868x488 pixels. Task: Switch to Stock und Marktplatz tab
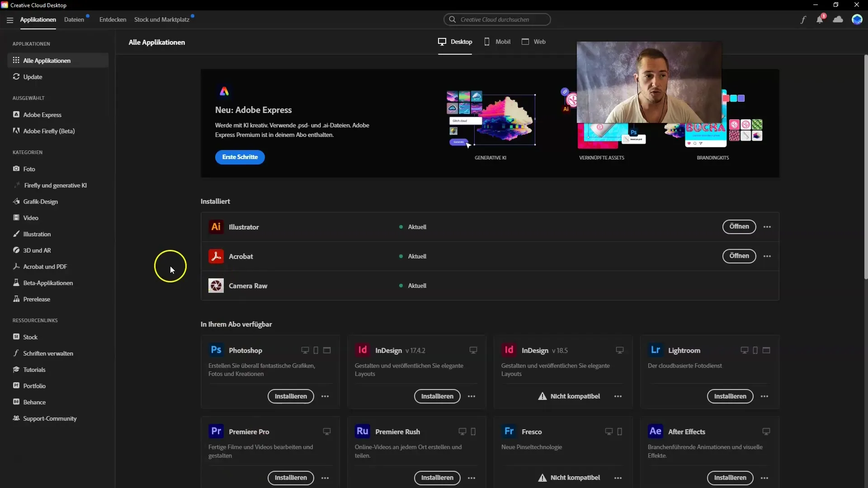point(161,20)
